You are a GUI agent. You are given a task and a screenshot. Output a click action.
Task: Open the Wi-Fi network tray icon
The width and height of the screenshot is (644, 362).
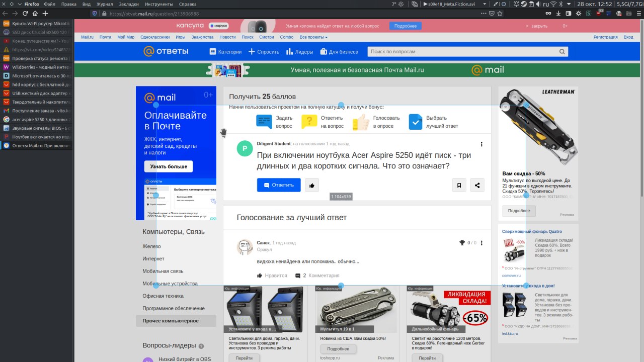coord(554,4)
